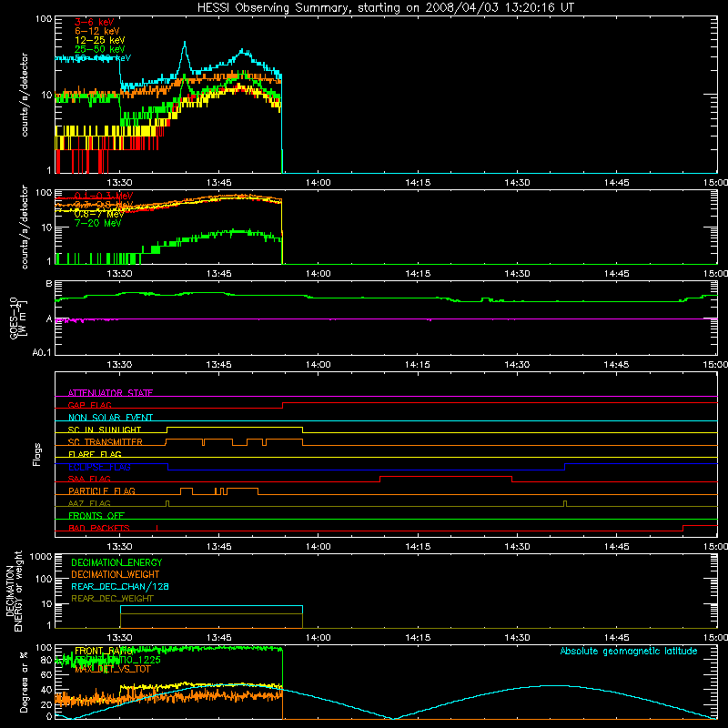Select the SAA_FLAG label
The image size is (728, 728).
(x=89, y=479)
